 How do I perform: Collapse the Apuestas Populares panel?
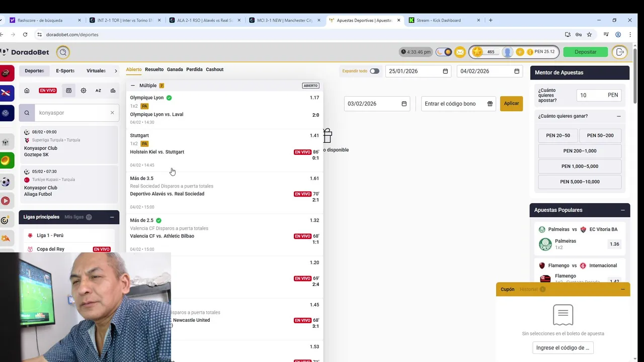coord(623,210)
